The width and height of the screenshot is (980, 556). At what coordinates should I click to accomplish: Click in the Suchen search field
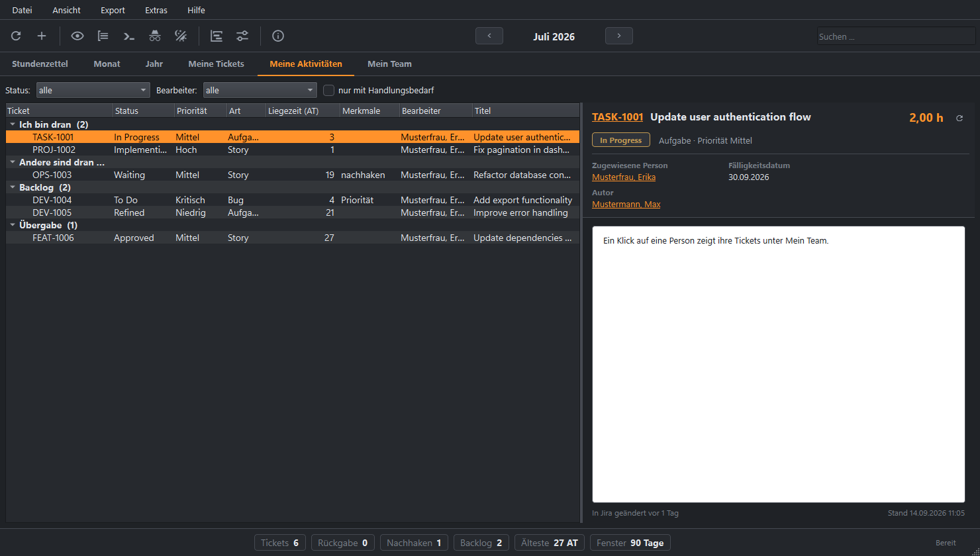(x=896, y=36)
